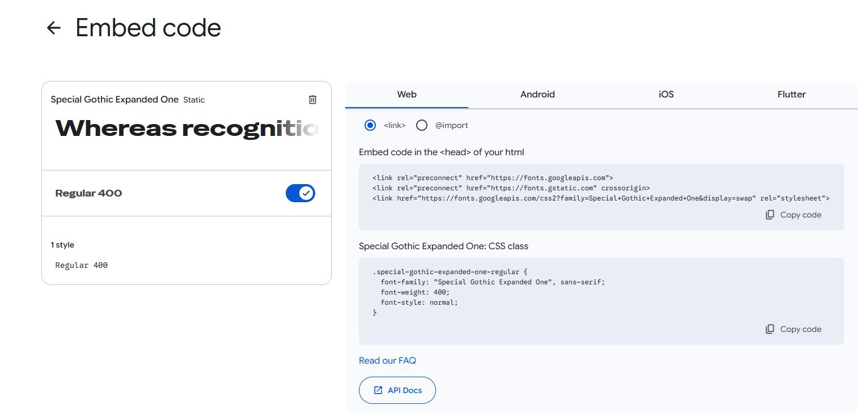This screenshot has width=868, height=418.
Task: Open the API Docs button
Action: click(x=397, y=390)
